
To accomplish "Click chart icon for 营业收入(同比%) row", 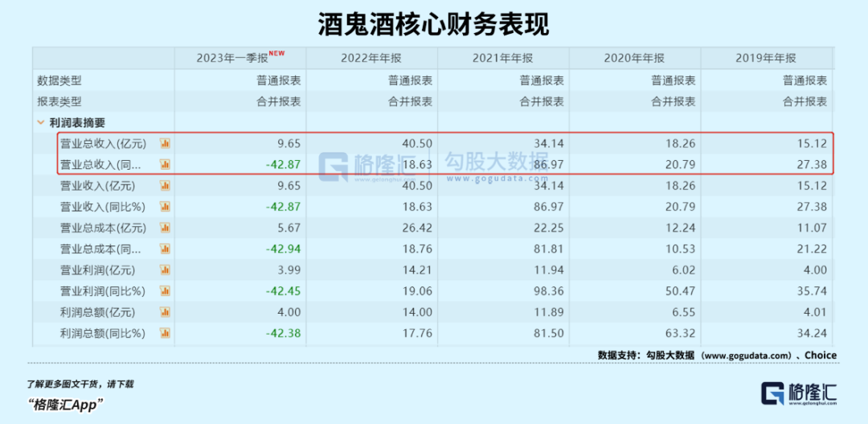I will pyautogui.click(x=165, y=207).
